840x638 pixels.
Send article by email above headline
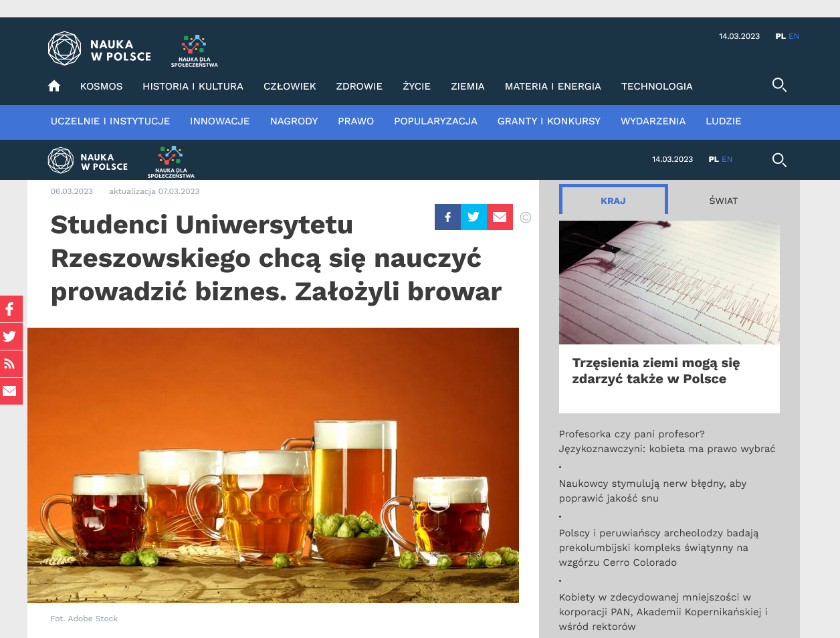coord(500,217)
